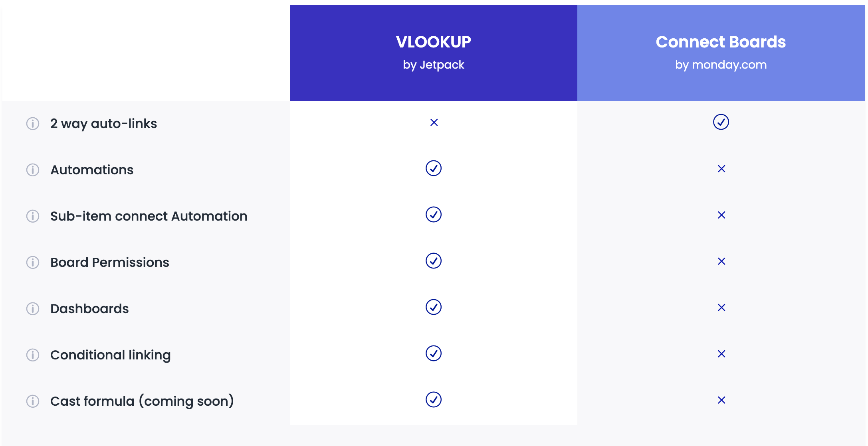Click VLOOKUP checkmark for Cast formula row
868x446 pixels.
(x=434, y=400)
